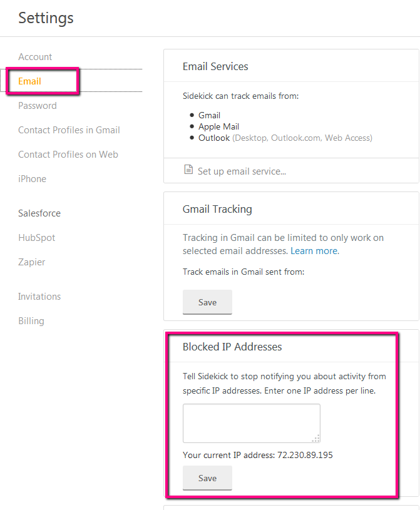Save the Gmail Tracking settings

point(208,302)
